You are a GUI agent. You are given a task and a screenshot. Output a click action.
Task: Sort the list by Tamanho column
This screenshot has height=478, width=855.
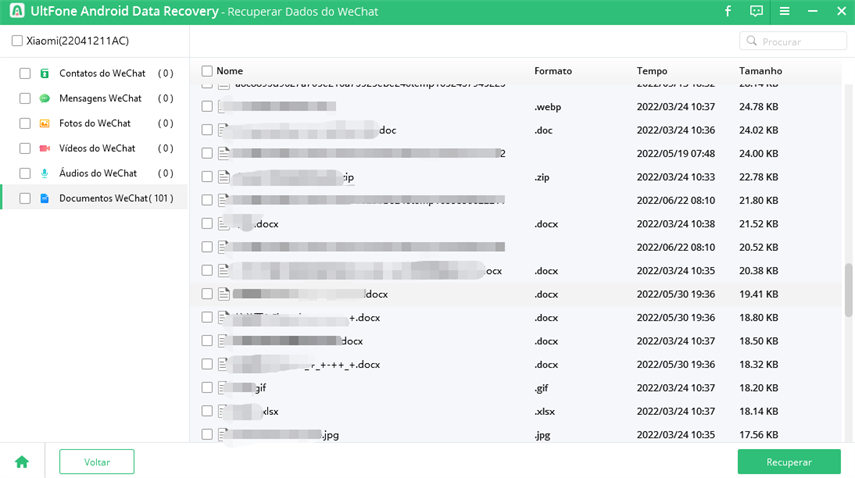tap(760, 71)
